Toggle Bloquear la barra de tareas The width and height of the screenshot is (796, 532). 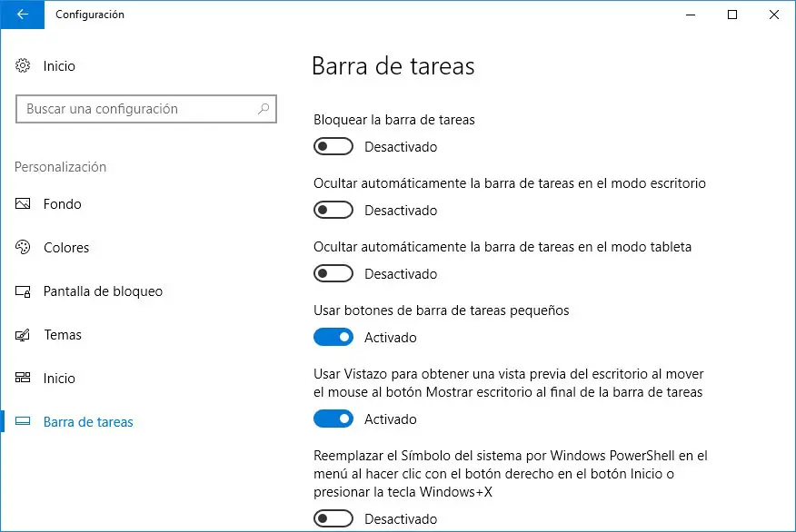coord(333,147)
